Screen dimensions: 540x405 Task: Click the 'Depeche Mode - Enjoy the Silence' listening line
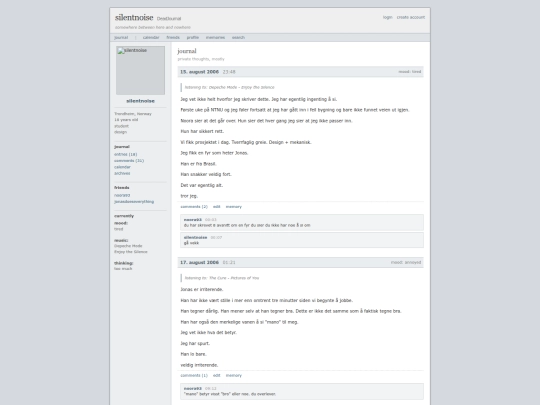pyautogui.click(x=230, y=87)
